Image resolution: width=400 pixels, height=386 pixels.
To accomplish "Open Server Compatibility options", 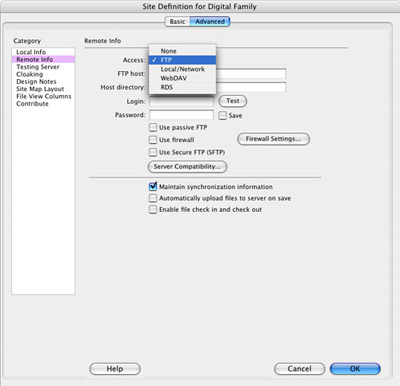I will tap(187, 167).
